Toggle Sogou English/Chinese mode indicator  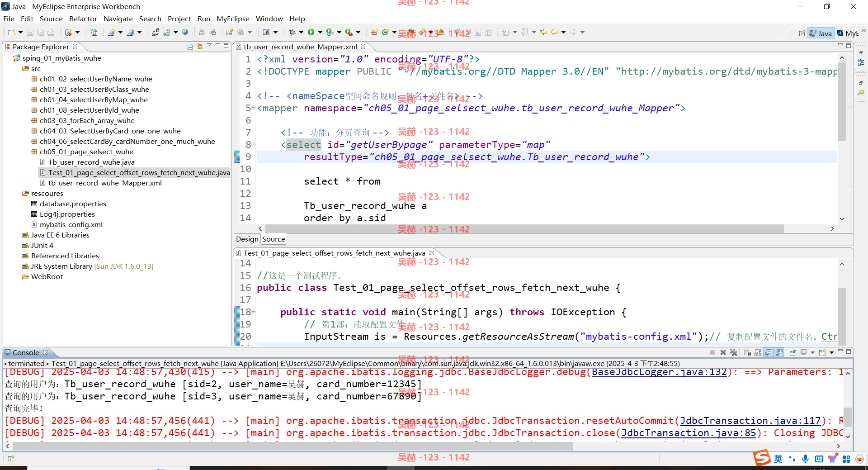778,459
